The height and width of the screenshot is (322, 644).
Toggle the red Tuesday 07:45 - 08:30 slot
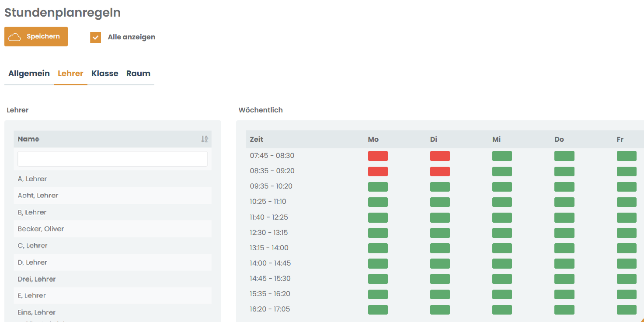pos(440,156)
